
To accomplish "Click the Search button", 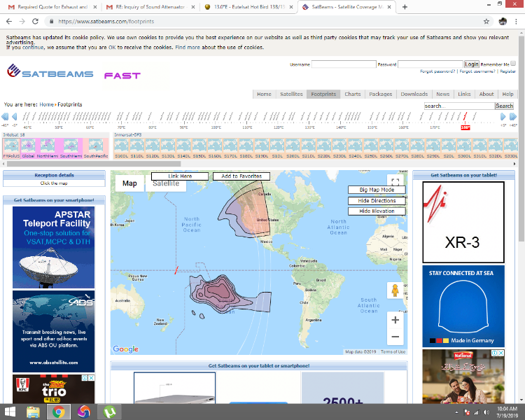I will [x=504, y=106].
